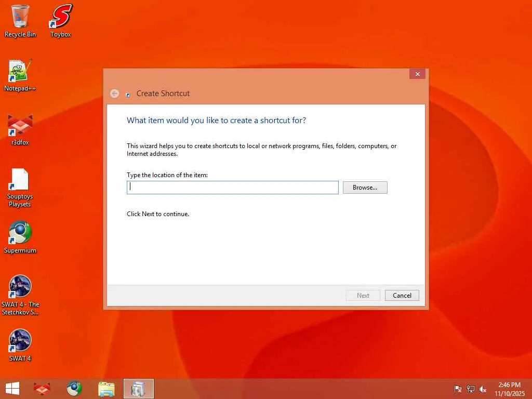The width and height of the screenshot is (532, 399).
Task: Open the Recycle Bin desktop icon
Action: tap(20, 21)
